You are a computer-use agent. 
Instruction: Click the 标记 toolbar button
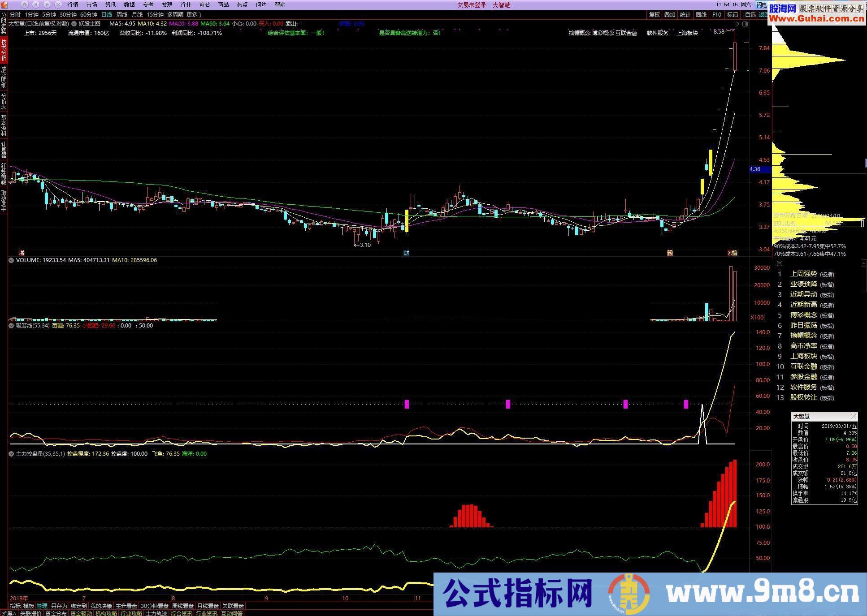point(732,15)
